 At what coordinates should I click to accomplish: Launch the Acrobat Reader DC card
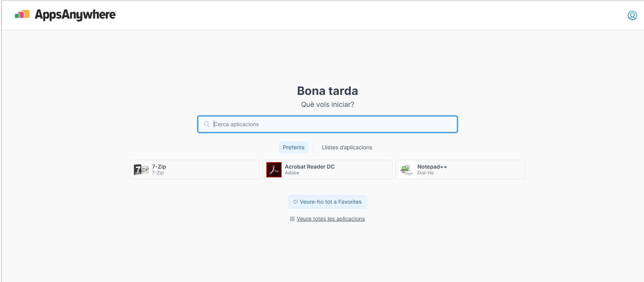click(x=328, y=170)
